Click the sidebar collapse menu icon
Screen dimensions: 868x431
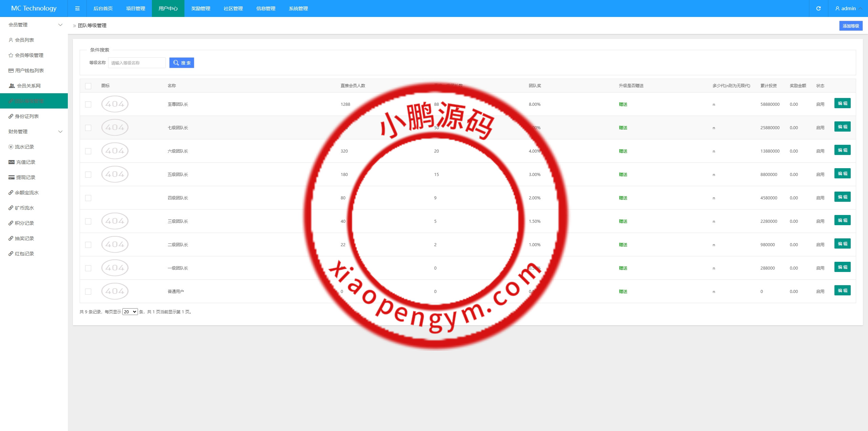77,8
